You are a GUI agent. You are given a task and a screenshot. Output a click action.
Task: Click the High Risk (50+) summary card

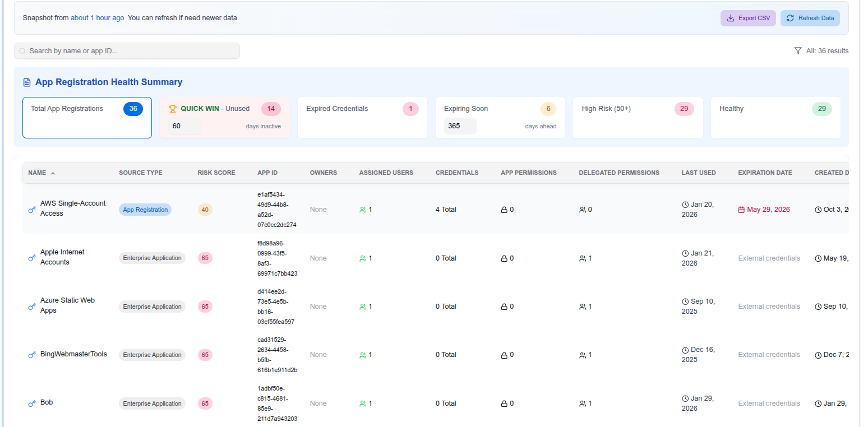(638, 117)
